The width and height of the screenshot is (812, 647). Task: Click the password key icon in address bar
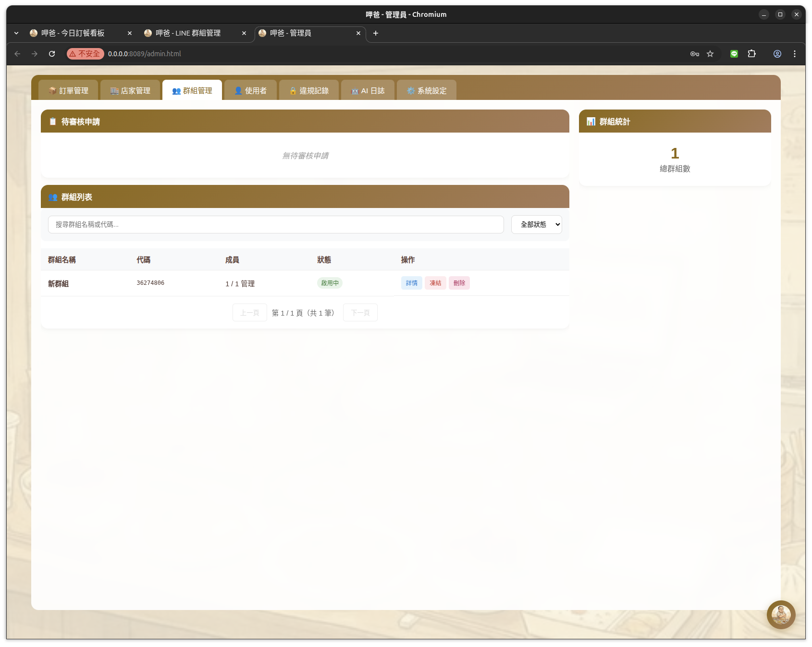tap(694, 54)
